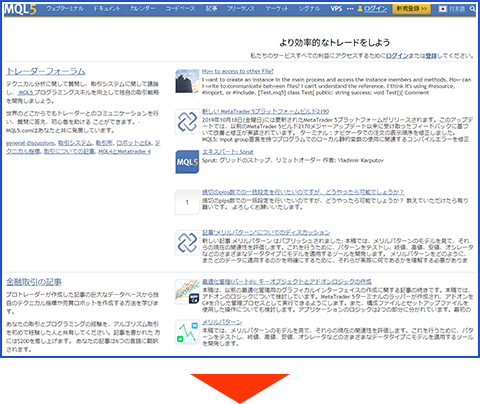The width and height of the screenshot is (480, 404).
Task: Click MetaTrader icon beside メリルパターン discussion
Action: tap(187, 243)
